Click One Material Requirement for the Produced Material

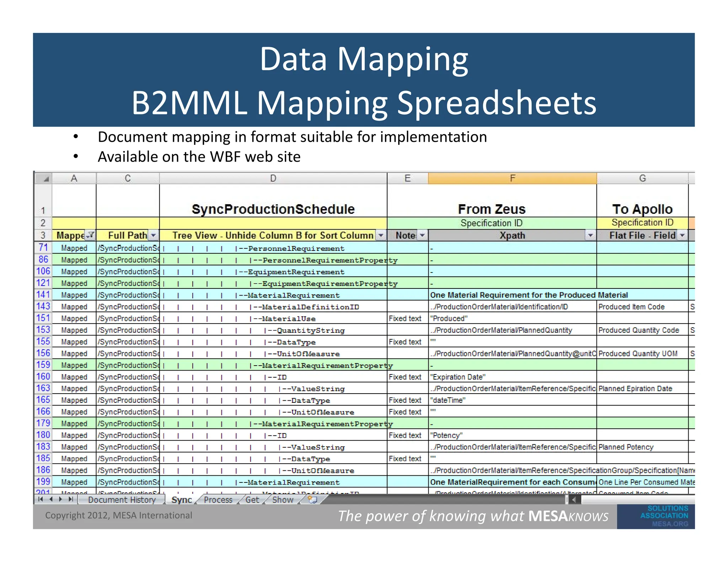(529, 295)
